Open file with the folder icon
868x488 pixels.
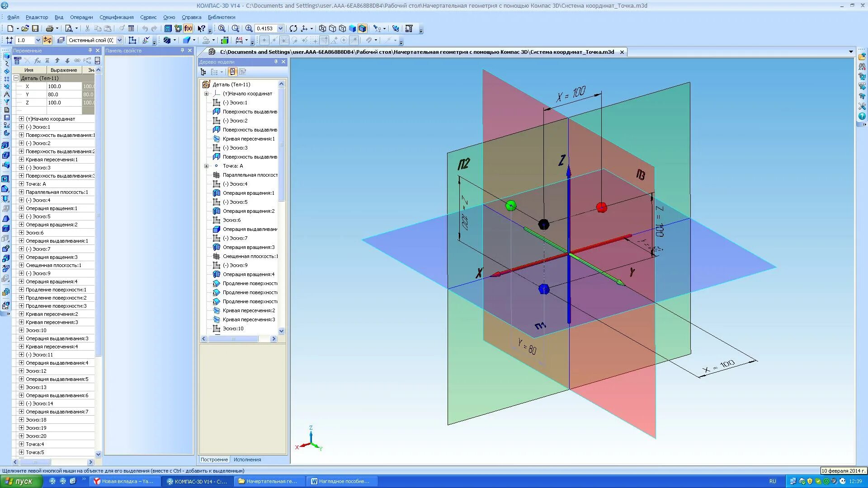coord(25,28)
